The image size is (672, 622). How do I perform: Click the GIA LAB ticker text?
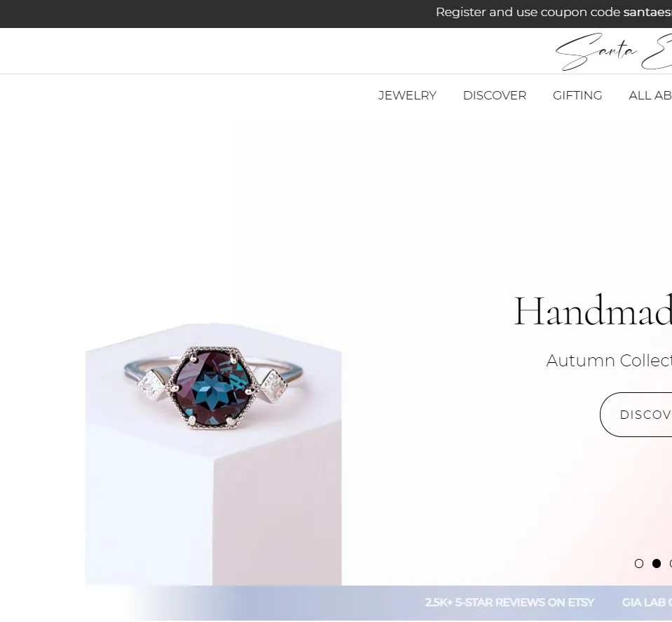pyautogui.click(x=647, y=602)
